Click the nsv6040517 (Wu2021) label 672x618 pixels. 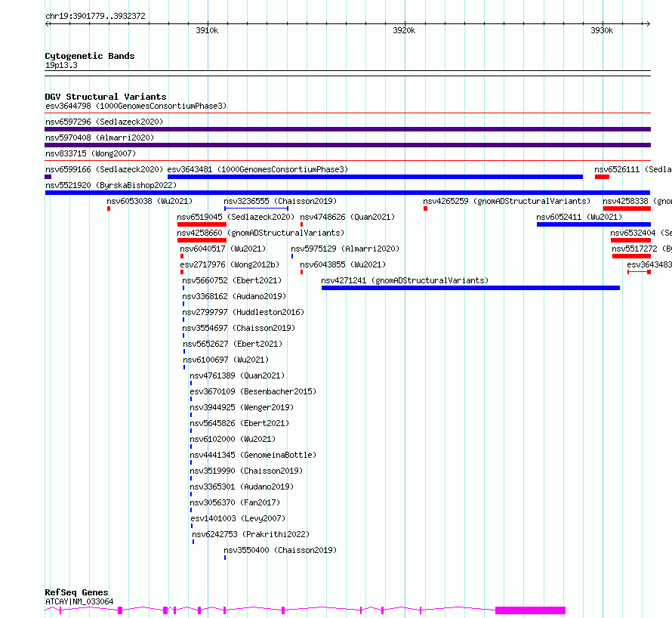pos(223,249)
